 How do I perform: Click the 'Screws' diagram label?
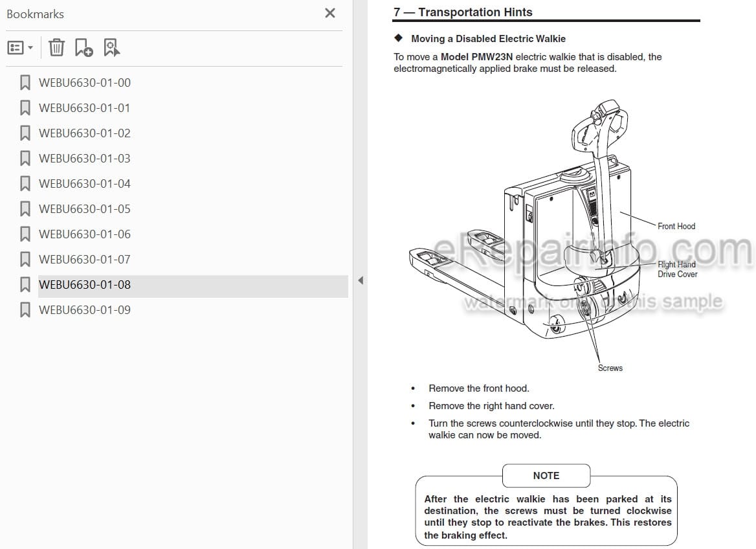point(610,368)
